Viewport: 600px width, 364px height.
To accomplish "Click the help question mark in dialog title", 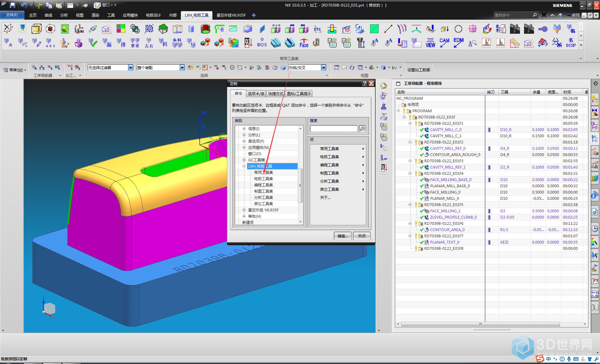I will point(365,83).
